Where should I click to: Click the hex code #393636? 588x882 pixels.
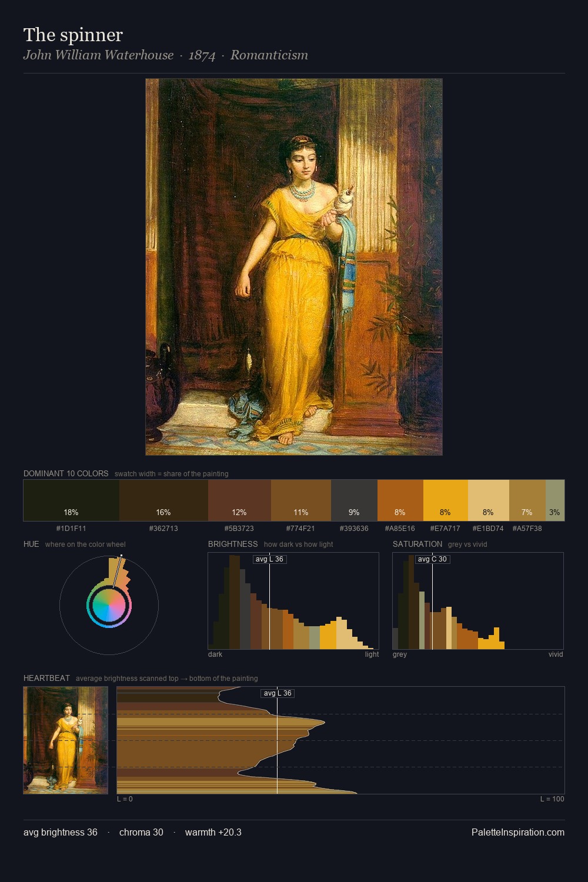(x=354, y=529)
